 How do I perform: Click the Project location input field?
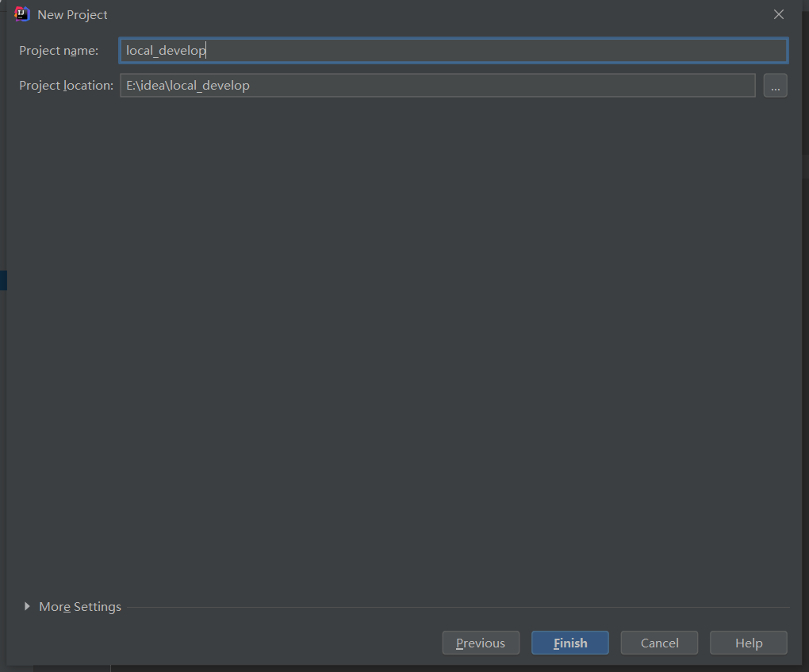pos(438,85)
